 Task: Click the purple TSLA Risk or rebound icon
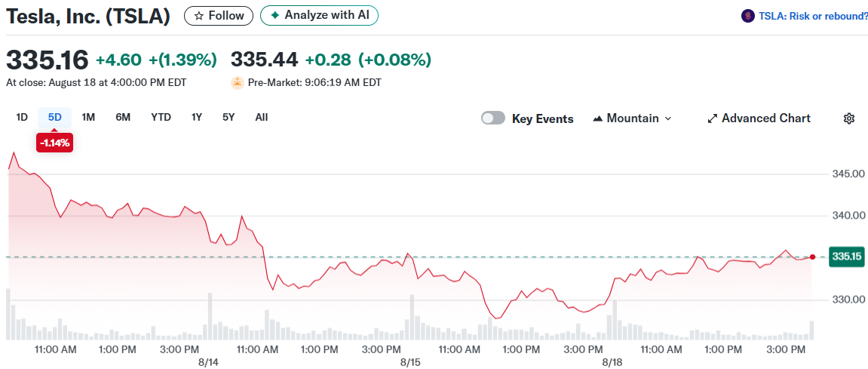[748, 16]
